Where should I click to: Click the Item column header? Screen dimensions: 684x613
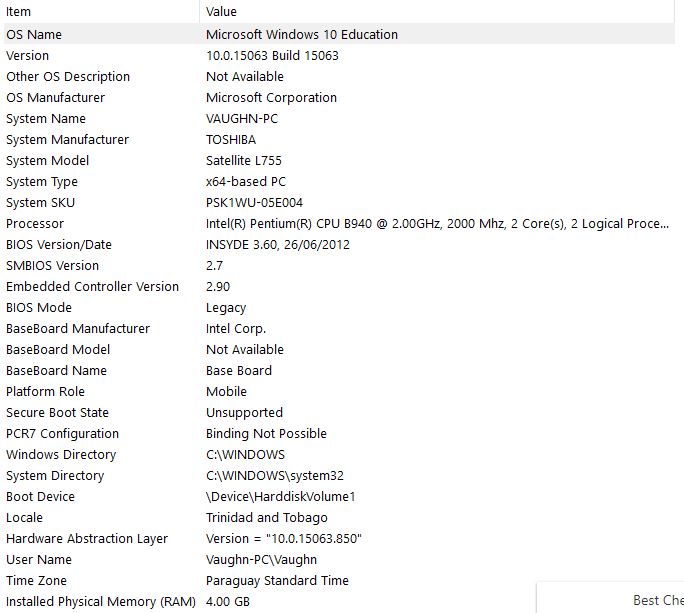101,11
